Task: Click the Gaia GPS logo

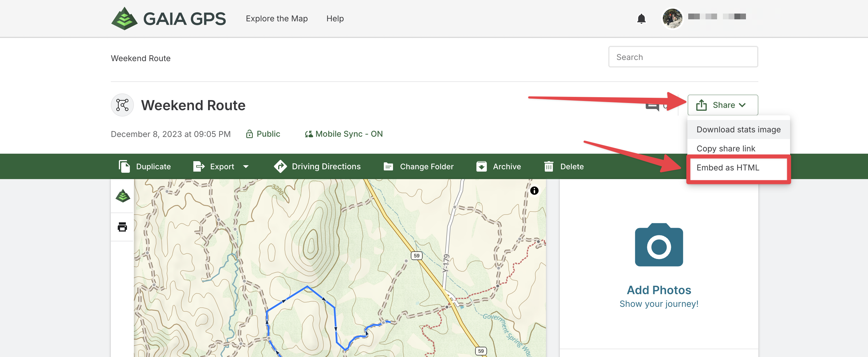Action: (169, 18)
